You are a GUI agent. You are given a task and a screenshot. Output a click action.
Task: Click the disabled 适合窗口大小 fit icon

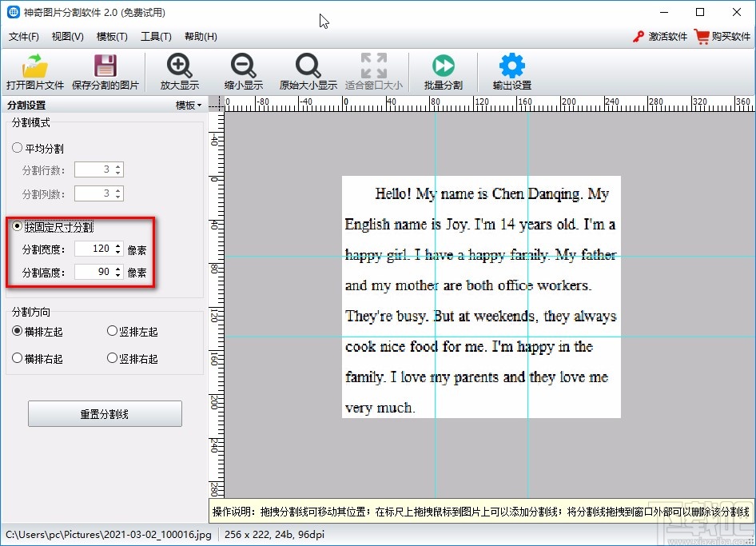tap(374, 66)
